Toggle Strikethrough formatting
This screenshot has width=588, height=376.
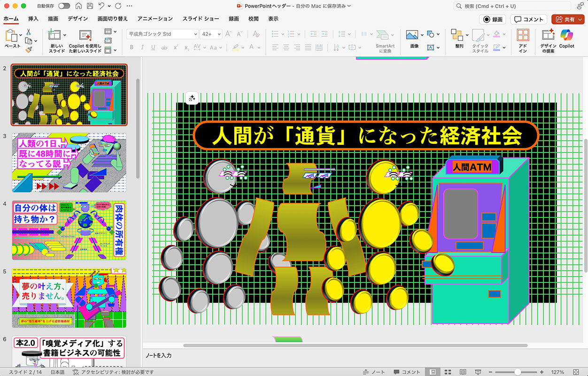pyautogui.click(x=164, y=47)
